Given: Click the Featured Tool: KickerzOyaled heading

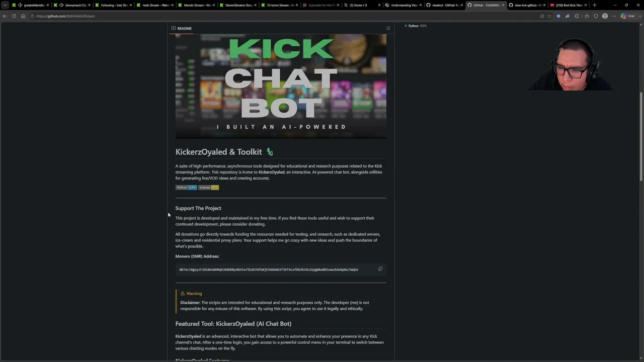Looking at the screenshot, I should click(x=233, y=324).
